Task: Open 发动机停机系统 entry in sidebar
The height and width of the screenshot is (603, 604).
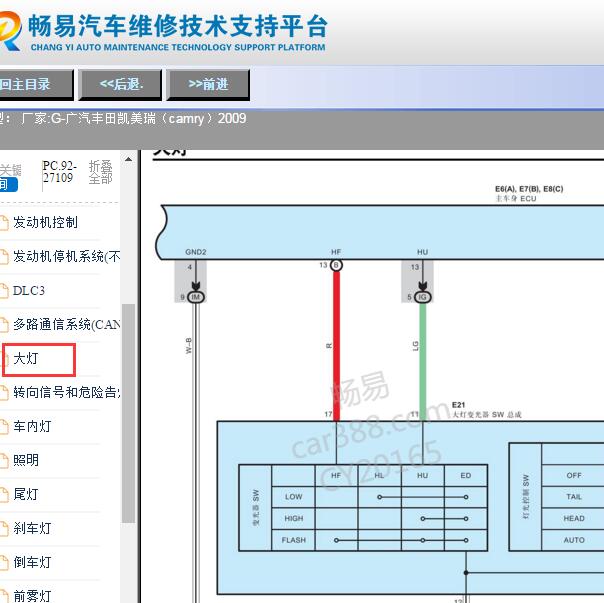Action: pyautogui.click(x=66, y=256)
